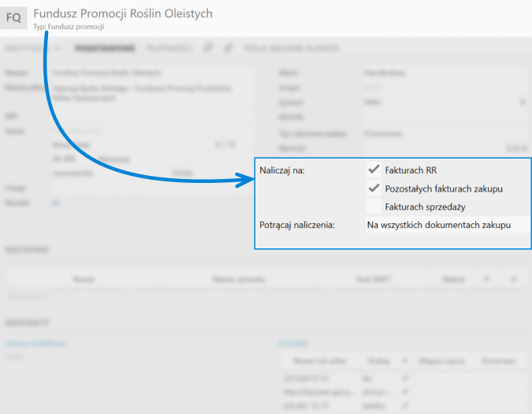Open the Rodzaj dropdown set to Standardowy
This screenshot has width=532, height=414.
[441, 73]
